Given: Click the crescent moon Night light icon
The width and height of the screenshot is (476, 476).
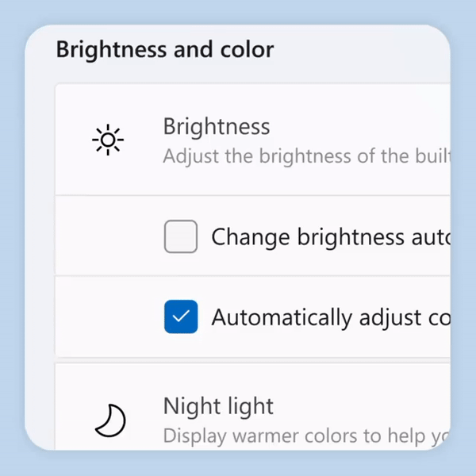Looking at the screenshot, I should (110, 420).
